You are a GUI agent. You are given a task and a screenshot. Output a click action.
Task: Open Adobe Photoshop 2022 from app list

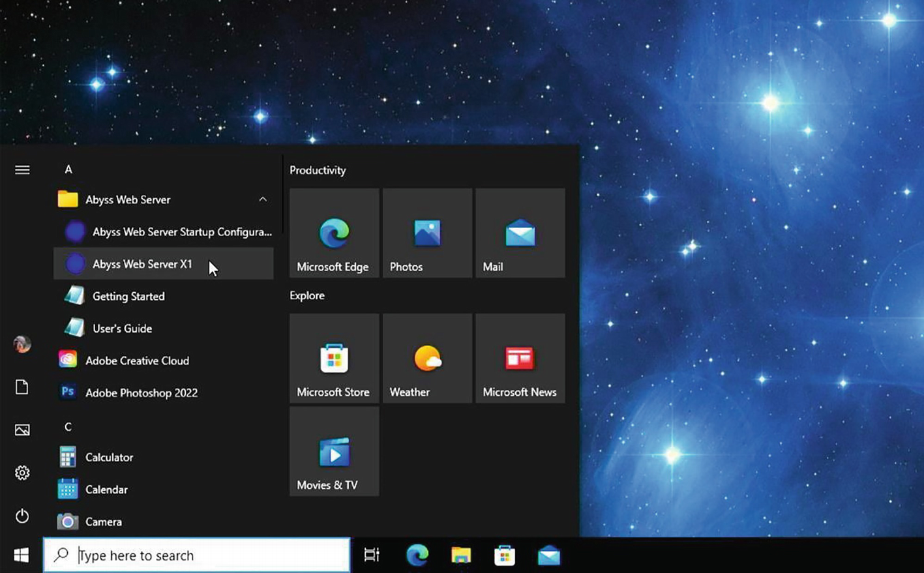pyautogui.click(x=141, y=392)
